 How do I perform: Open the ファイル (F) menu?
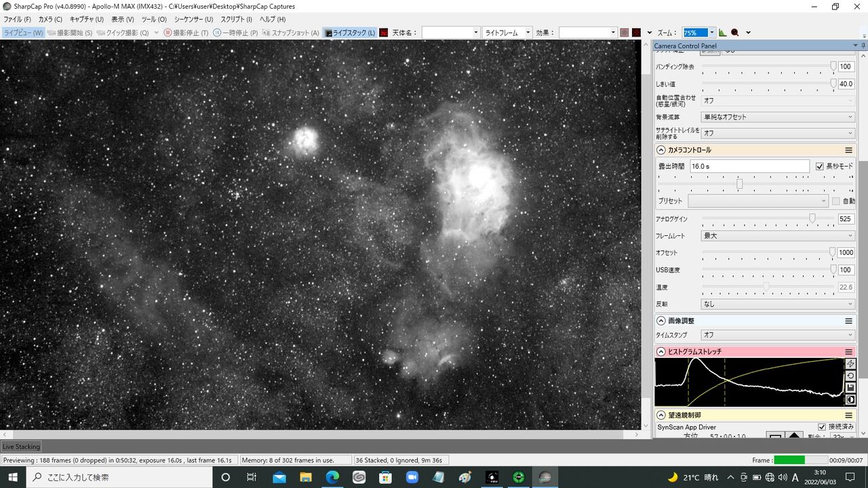pyautogui.click(x=18, y=19)
